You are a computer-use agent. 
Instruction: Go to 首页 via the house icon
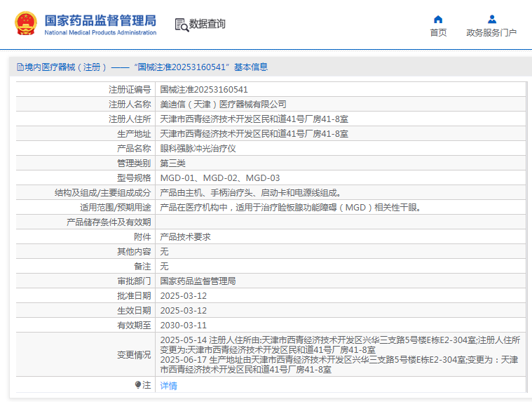tap(438, 20)
